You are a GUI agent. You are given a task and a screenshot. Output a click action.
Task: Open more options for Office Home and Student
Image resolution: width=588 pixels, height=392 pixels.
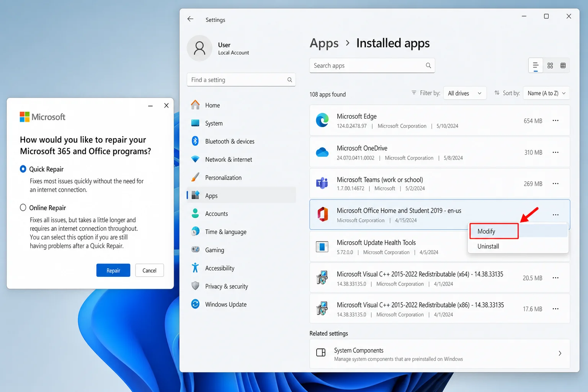click(x=555, y=215)
